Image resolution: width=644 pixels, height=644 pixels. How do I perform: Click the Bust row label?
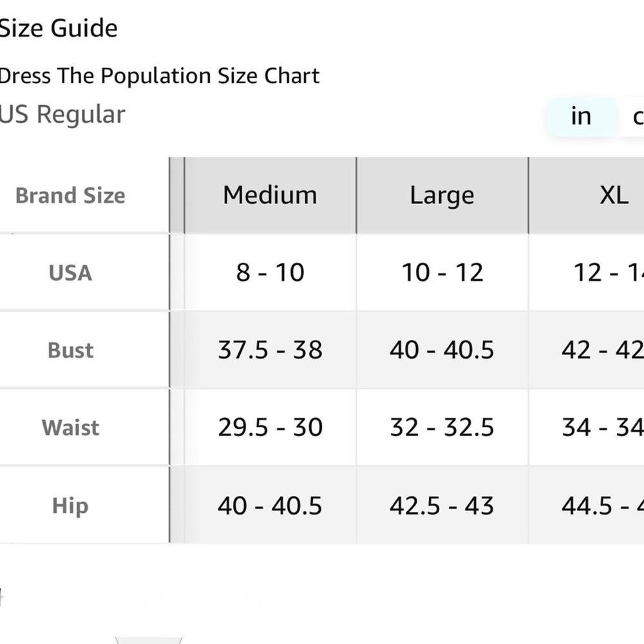[71, 350]
